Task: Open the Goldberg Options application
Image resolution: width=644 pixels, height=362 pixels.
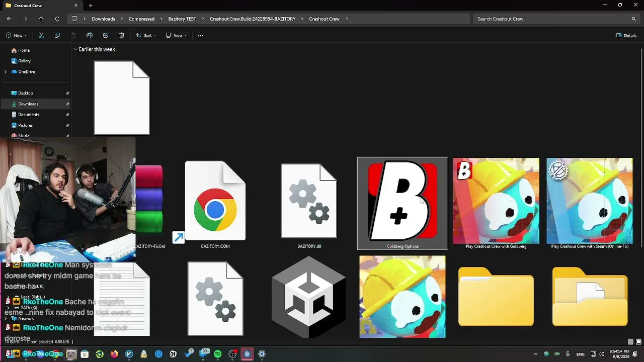Action: 403,203
